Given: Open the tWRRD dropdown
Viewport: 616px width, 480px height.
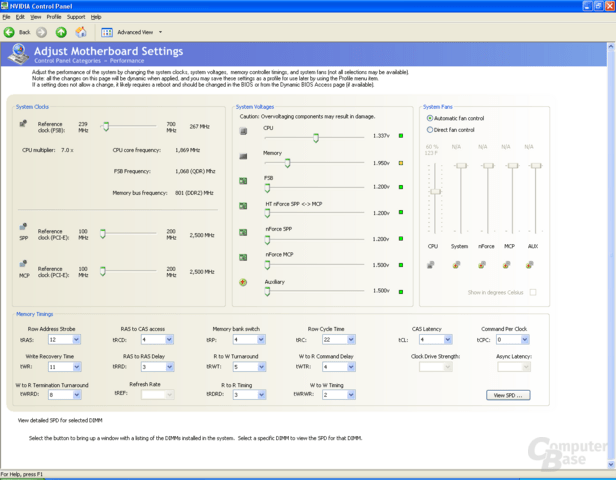Looking at the screenshot, I should point(77,395).
